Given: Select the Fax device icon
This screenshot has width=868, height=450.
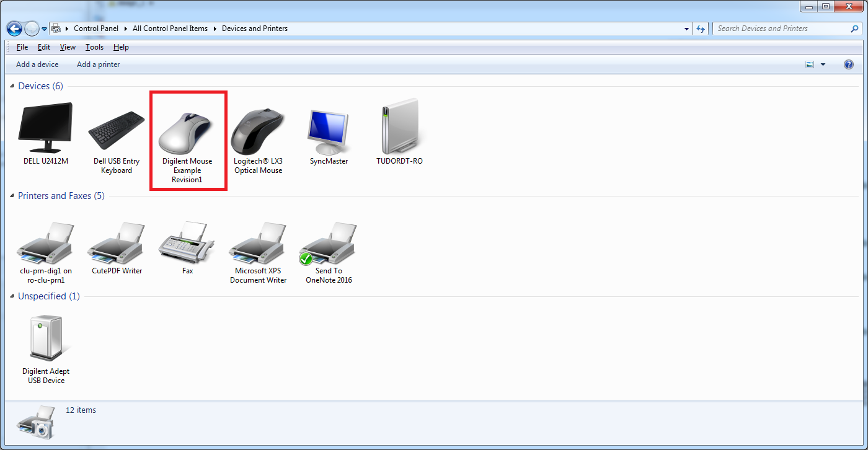Looking at the screenshot, I should [187, 242].
